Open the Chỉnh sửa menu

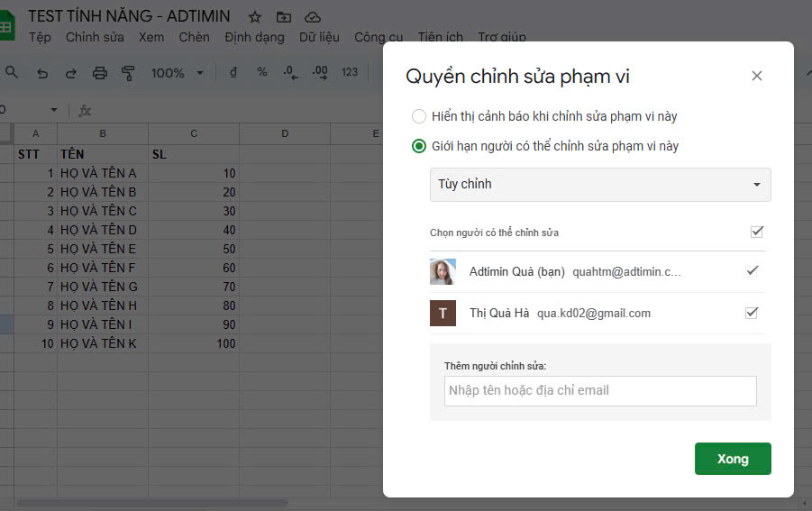(x=95, y=37)
